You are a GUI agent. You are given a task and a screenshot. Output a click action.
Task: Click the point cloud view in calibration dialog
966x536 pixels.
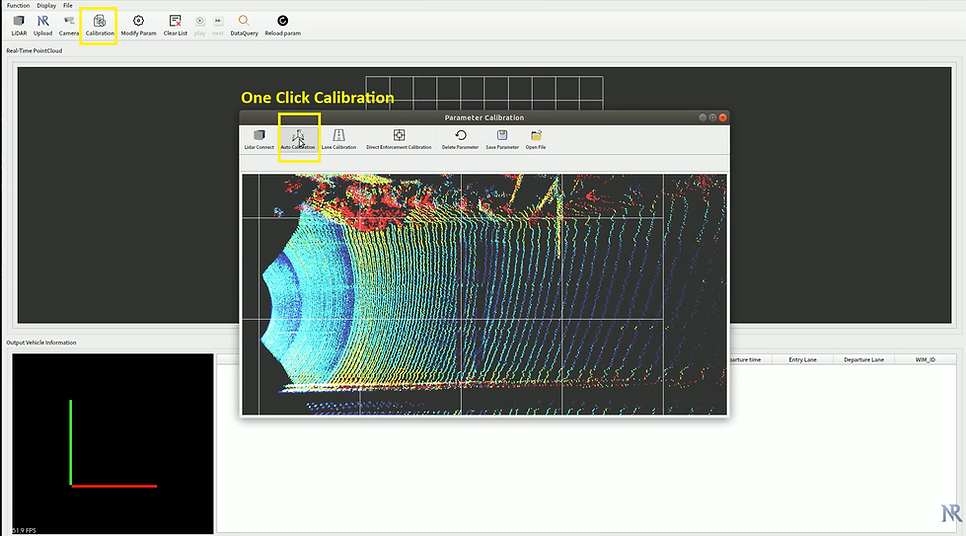484,294
